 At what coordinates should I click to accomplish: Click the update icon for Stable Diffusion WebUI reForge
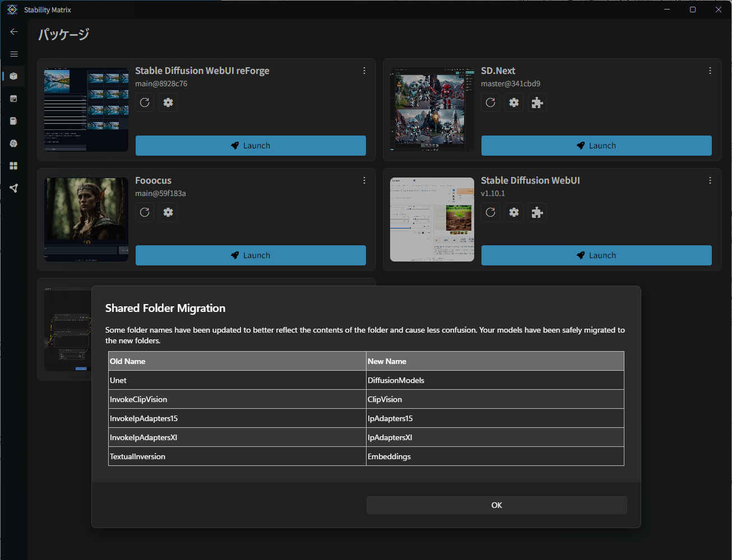(x=145, y=102)
